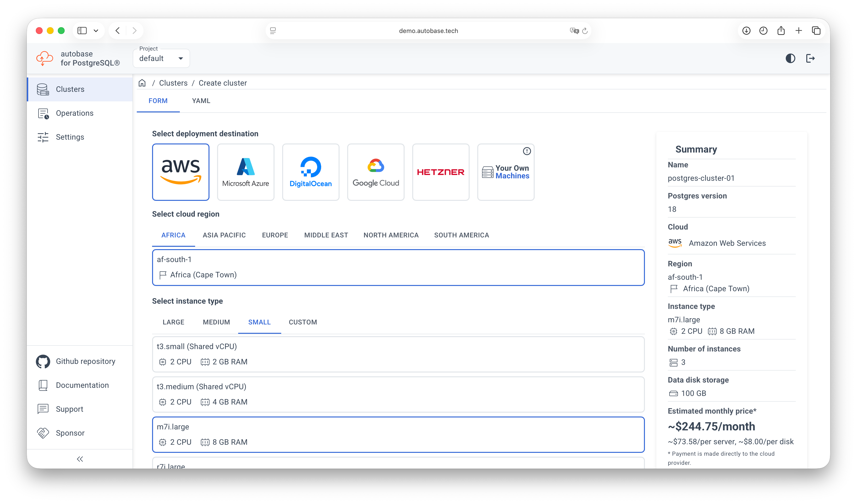Select the t3.small instance type
Image resolution: width=857 pixels, height=504 pixels.
[x=398, y=354]
